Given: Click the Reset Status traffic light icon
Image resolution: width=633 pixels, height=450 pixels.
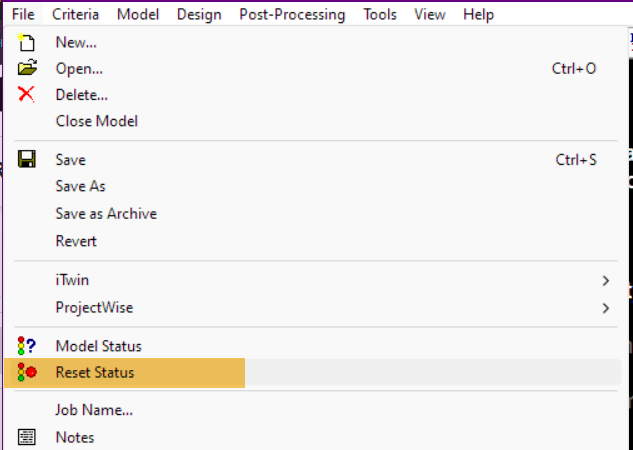Looking at the screenshot, I should click(x=27, y=373).
